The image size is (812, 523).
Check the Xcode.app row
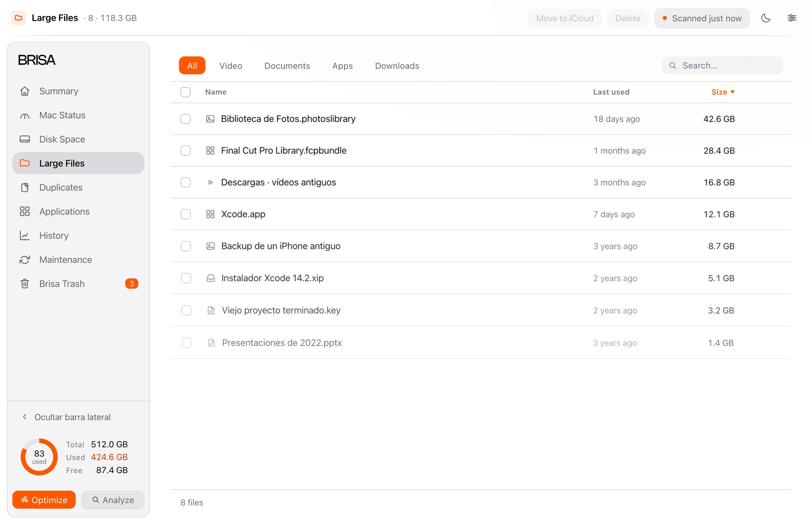pyautogui.click(x=186, y=214)
